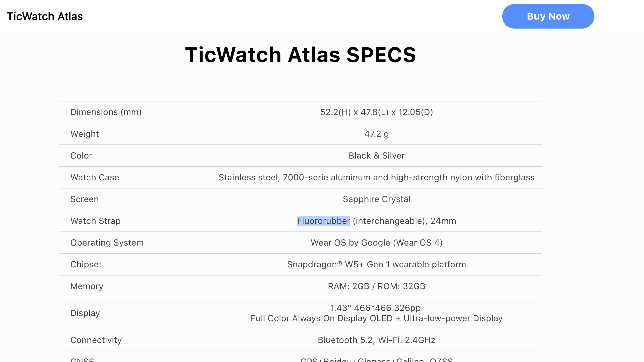Click the Sapphire Crystal screen value
The width and height of the screenshot is (644, 362).
(x=376, y=199)
